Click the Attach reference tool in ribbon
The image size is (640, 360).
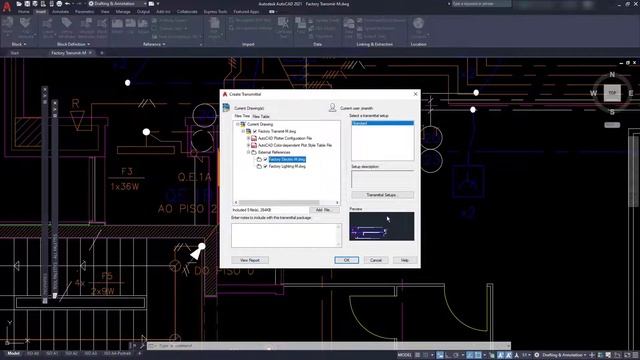[x=117, y=26]
